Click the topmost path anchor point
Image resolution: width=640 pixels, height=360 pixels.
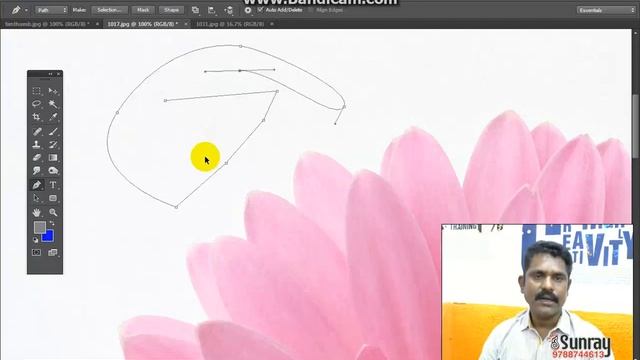(241, 46)
